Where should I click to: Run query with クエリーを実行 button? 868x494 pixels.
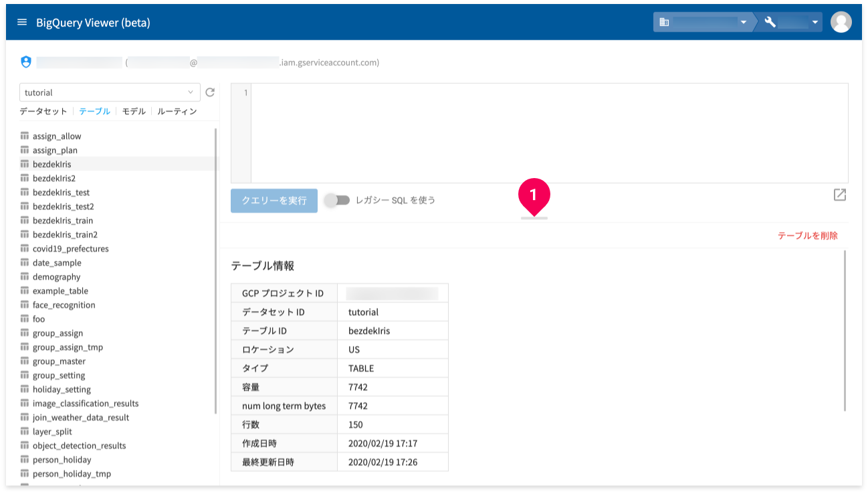[x=274, y=200]
